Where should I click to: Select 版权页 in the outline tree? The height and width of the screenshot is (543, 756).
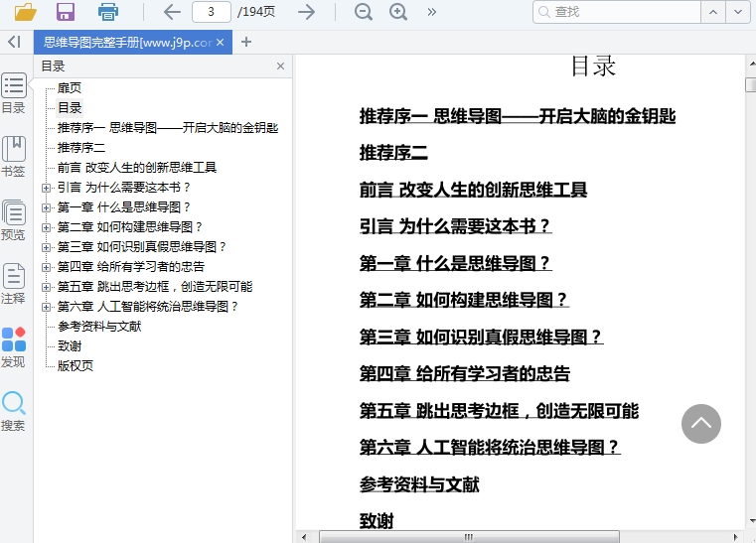coord(76,365)
